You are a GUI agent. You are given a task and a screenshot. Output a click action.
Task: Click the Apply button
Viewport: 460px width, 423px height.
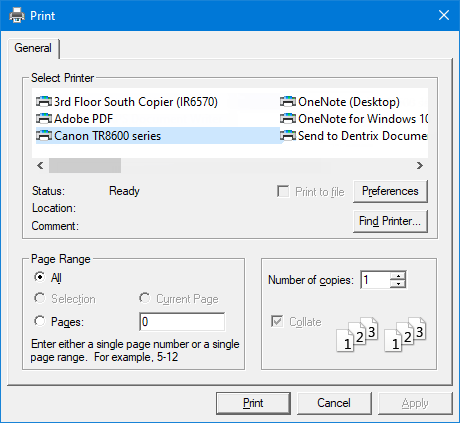(x=415, y=403)
